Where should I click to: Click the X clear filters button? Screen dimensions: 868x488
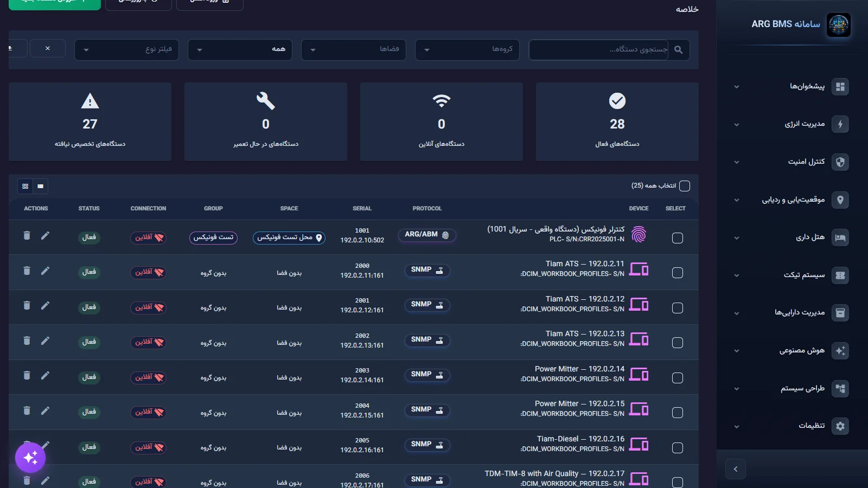click(48, 48)
